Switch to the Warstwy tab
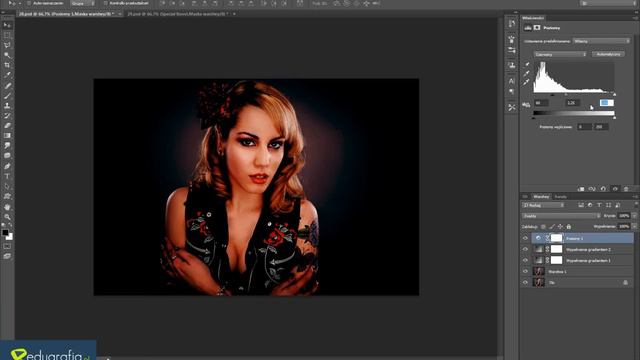The image size is (640, 360). [541, 197]
